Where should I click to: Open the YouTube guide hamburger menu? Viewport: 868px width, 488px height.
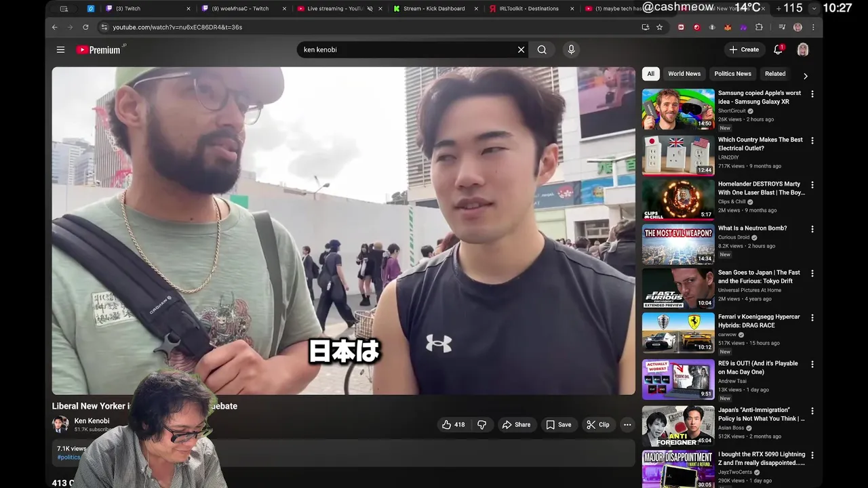click(x=60, y=49)
